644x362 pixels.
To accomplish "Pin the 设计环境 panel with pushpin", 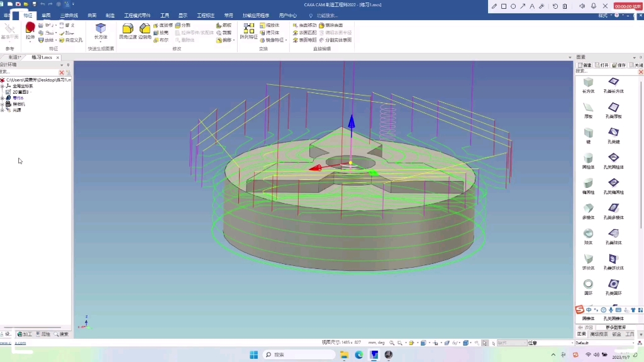I will (x=68, y=65).
